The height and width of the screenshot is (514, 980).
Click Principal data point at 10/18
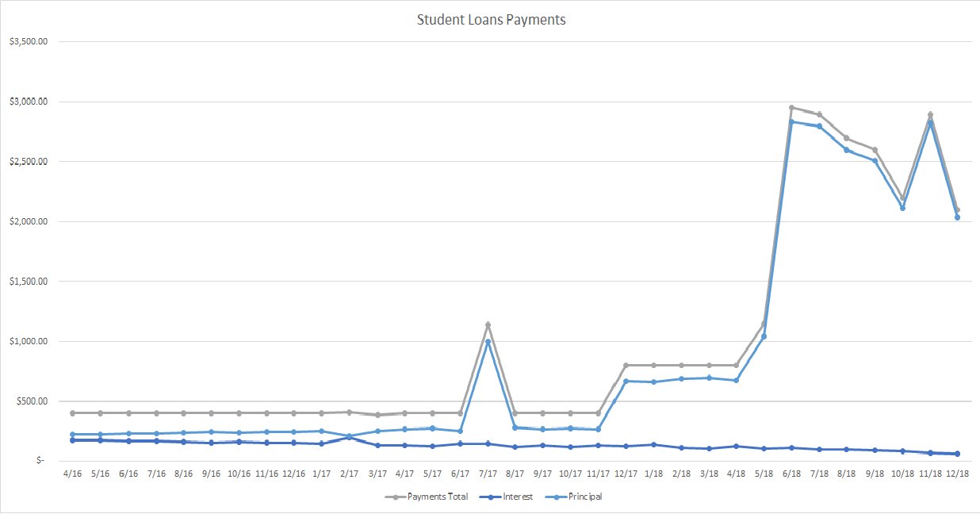[902, 208]
